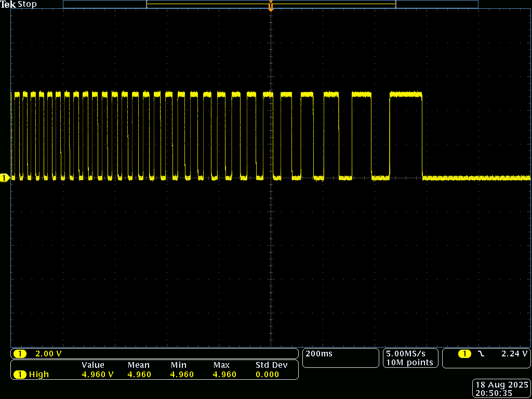This screenshot has width=532, height=399.
Task: Click the Tek logo in top-left corner
Action: 8,5
